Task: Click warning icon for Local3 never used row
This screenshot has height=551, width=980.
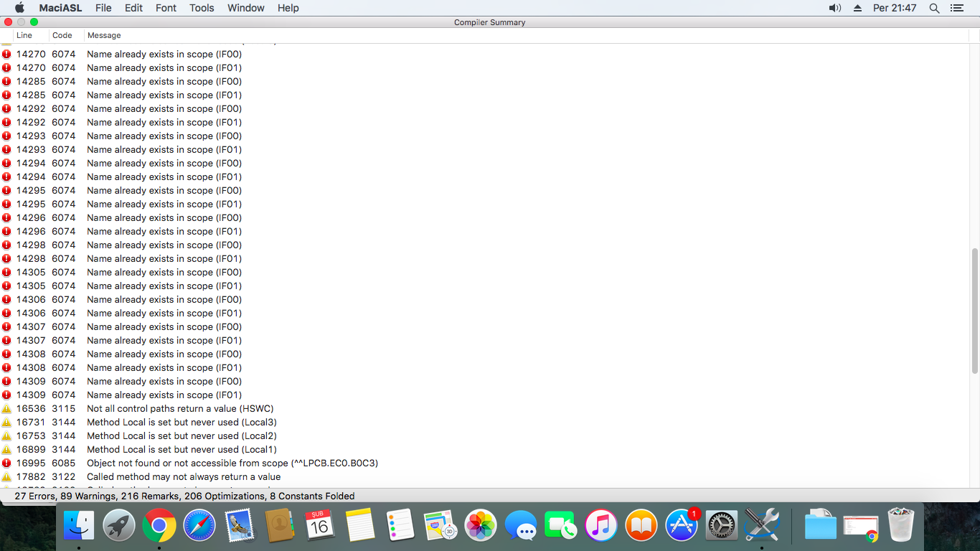Action: 6,423
